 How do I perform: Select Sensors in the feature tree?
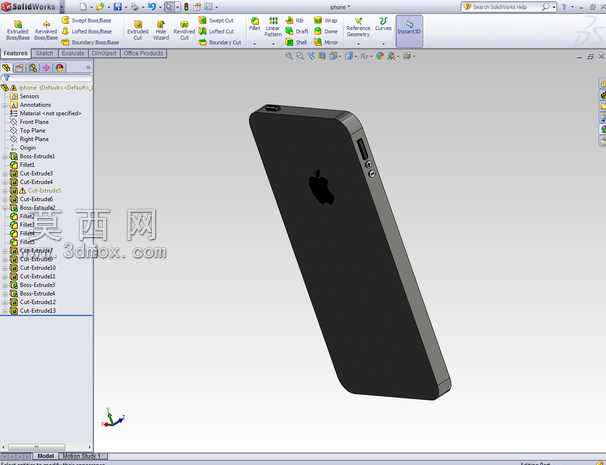click(x=29, y=96)
